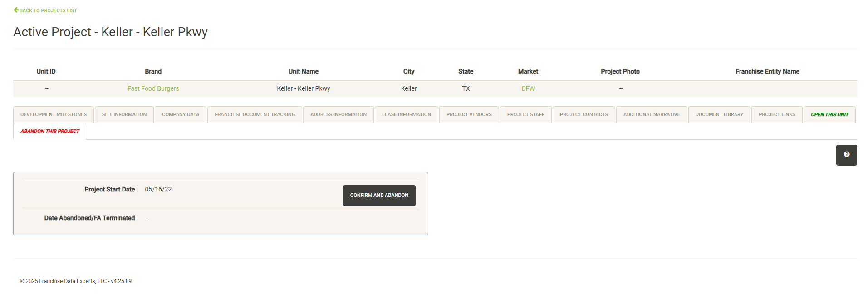
Task: Select the Project Contacts tab
Action: click(584, 115)
